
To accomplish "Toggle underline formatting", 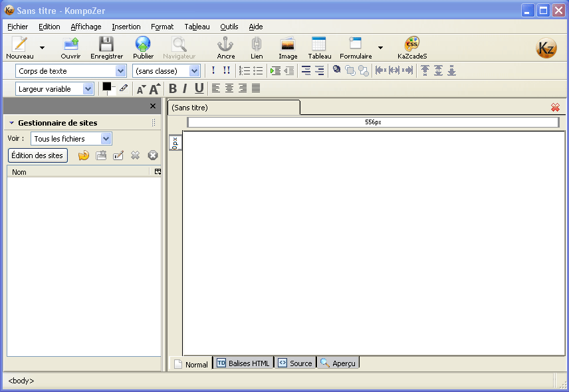I will 199,88.
